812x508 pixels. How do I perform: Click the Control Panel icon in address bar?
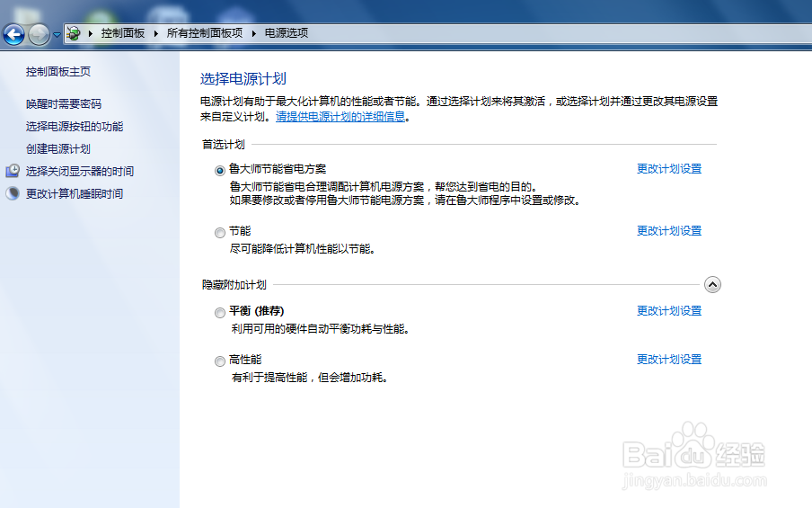[x=74, y=33]
